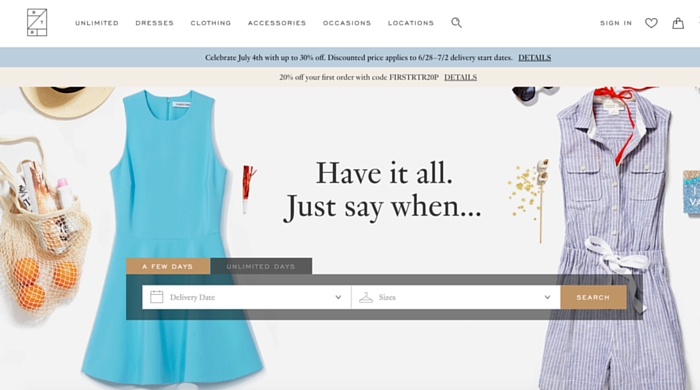
Task: Open the shopping bag icon
Action: [x=678, y=23]
